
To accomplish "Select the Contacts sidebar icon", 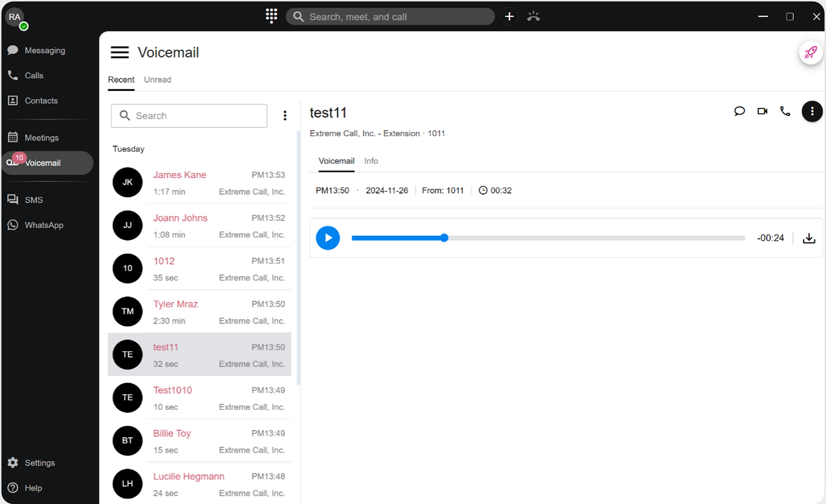I will 41,101.
